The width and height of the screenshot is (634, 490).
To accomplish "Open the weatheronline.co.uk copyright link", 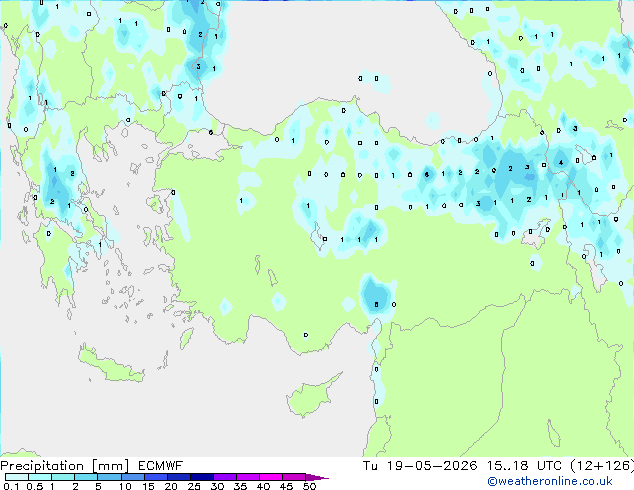I will (550, 481).
